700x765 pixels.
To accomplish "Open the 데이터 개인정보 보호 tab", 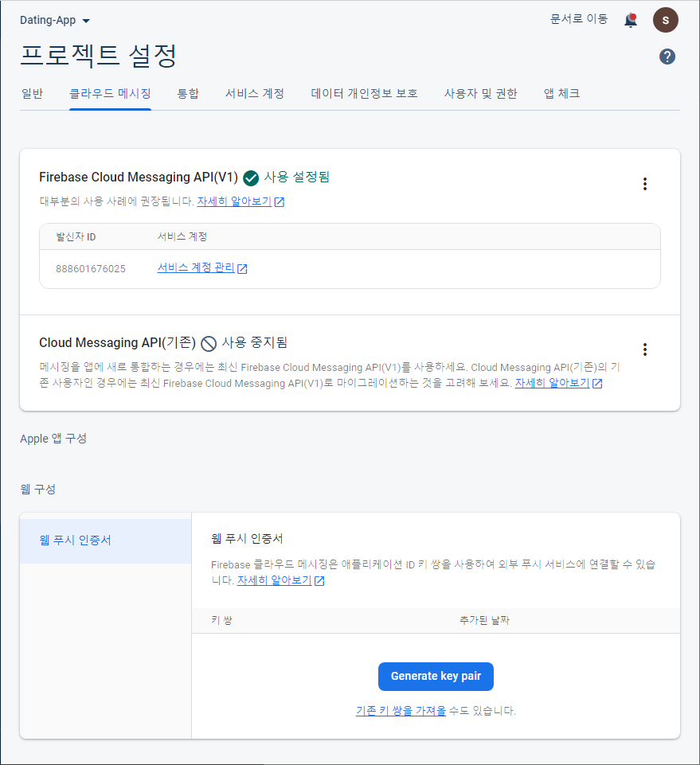I will [364, 93].
